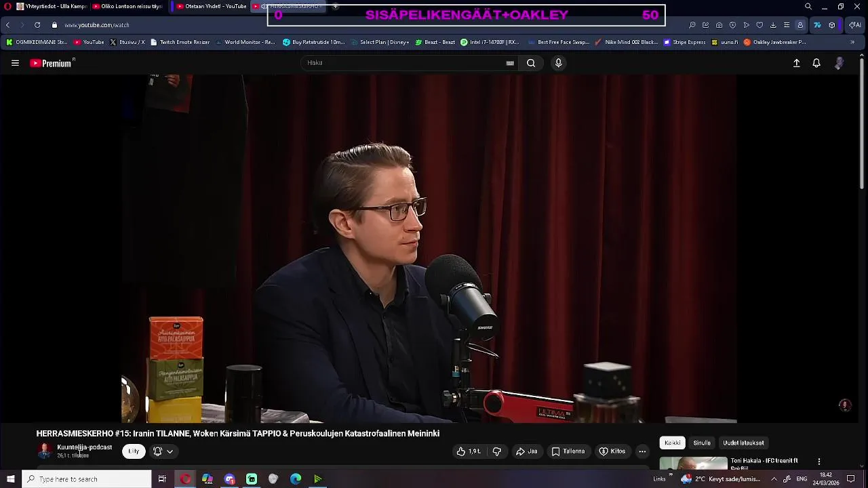Open the YouTube hamburger guide menu

click(x=15, y=63)
